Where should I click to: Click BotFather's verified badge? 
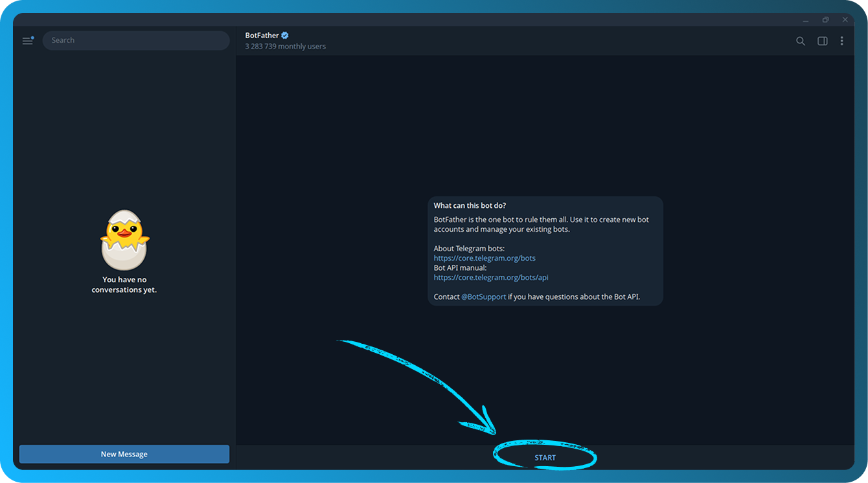click(285, 36)
